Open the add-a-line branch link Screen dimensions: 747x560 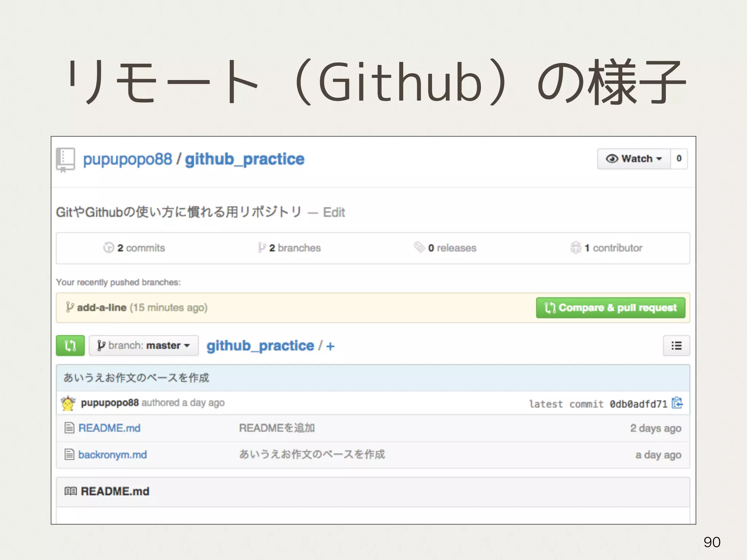click(x=102, y=308)
